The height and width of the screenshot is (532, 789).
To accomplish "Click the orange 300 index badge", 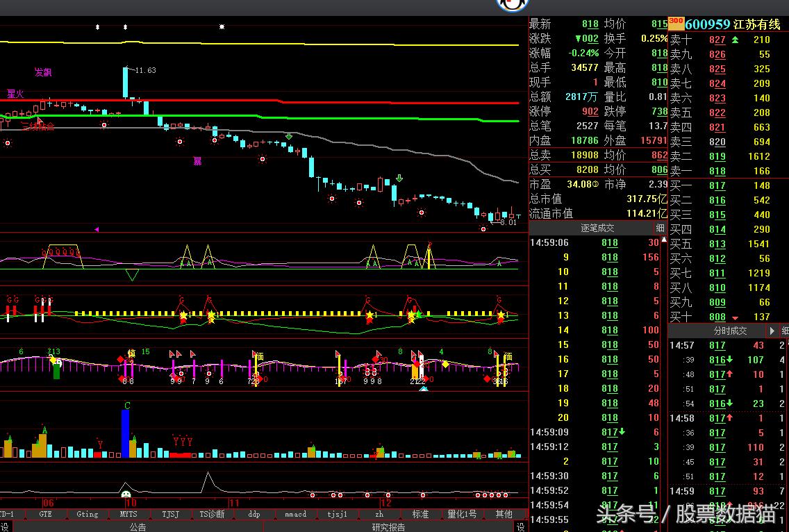I will 676,23.
